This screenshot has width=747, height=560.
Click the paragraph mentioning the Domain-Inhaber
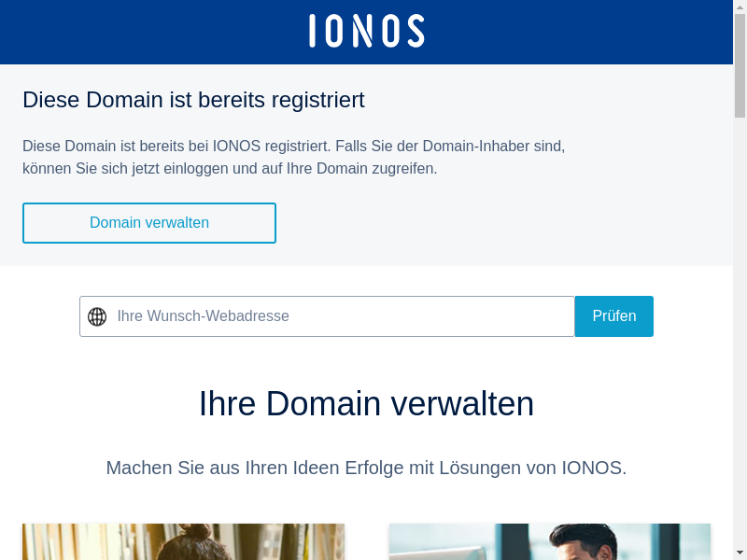293,158
